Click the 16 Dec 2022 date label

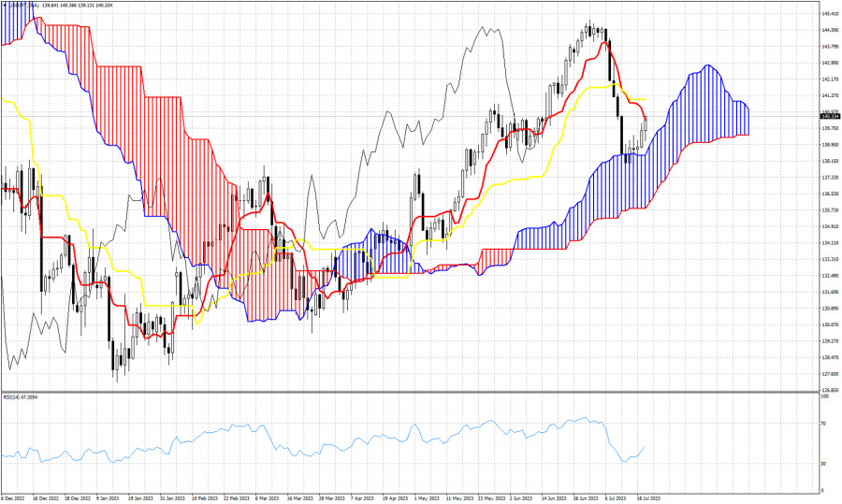[x=45, y=498]
